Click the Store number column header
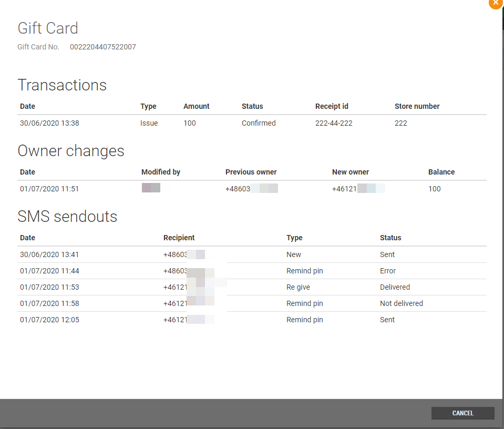The height and width of the screenshot is (429, 504). 417,106
